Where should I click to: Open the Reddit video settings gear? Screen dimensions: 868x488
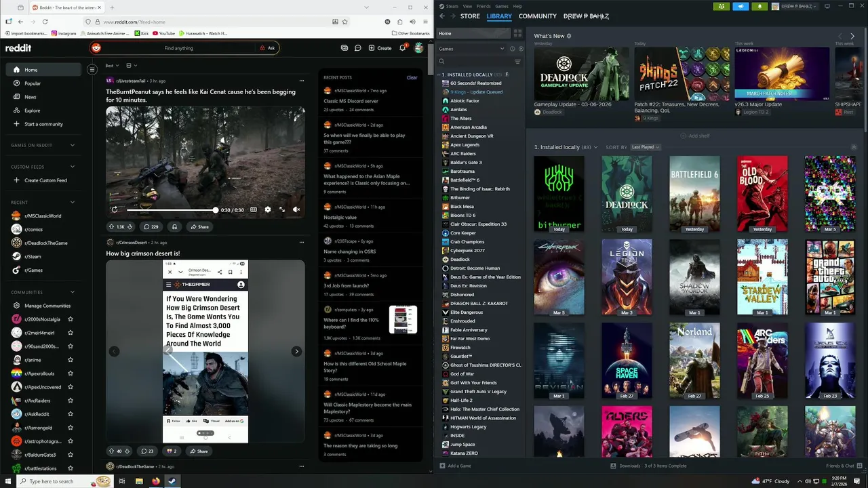[268, 210]
